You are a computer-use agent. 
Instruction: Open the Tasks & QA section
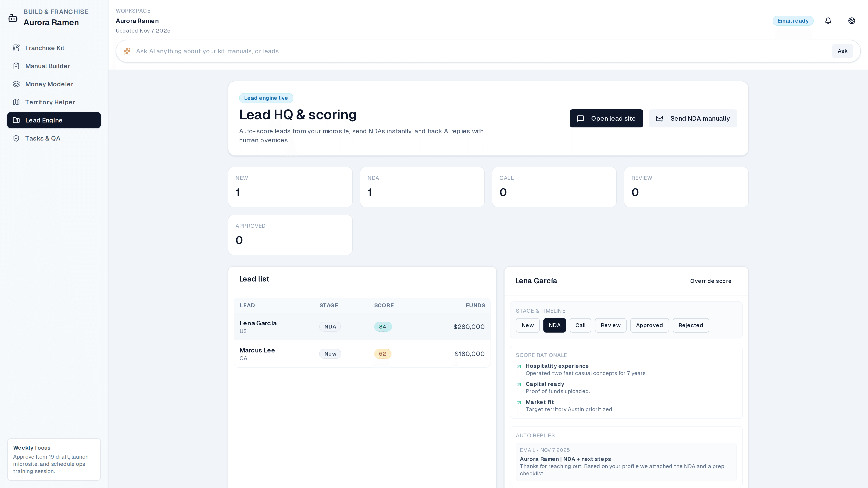[43, 138]
